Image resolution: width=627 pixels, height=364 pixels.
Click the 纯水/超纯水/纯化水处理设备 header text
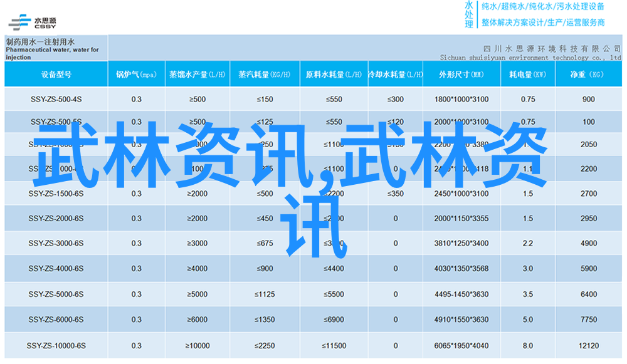click(542, 7)
